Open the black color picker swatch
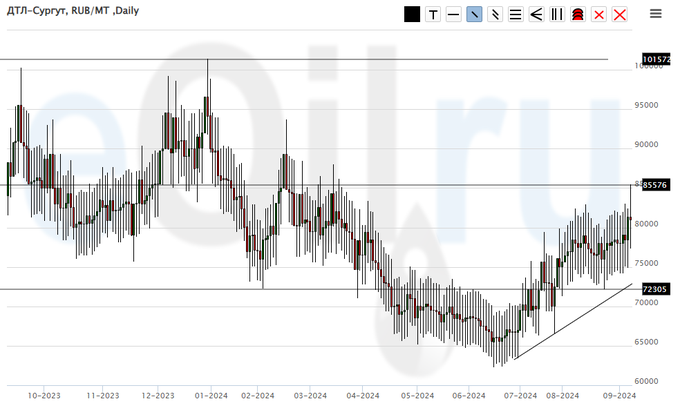This screenshot has width=680, height=408. 412,14
